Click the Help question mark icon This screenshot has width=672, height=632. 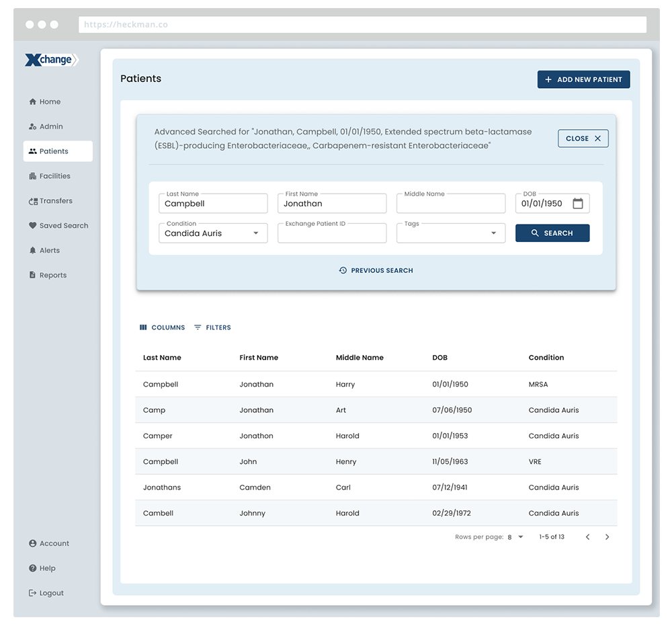coord(32,568)
